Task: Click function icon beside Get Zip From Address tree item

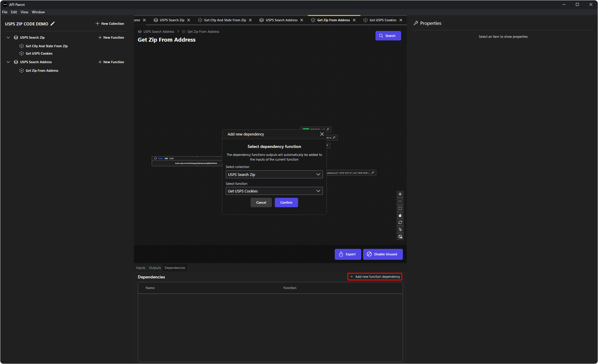Action: pyautogui.click(x=22, y=71)
